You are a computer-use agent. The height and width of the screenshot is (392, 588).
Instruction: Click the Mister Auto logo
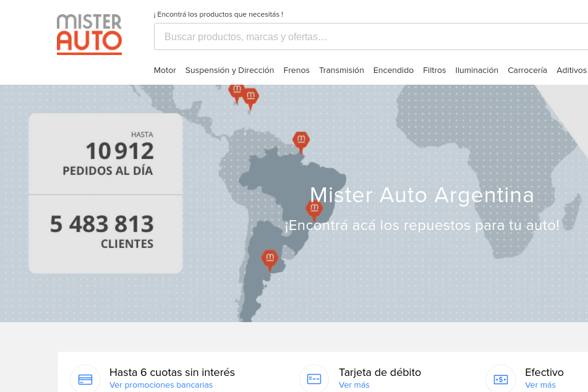(x=89, y=35)
